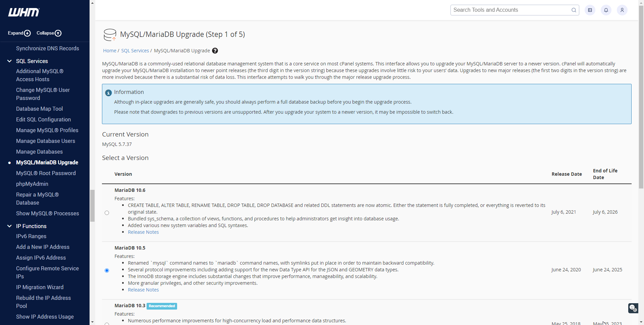Screen dimensions: 644x325
Task: Open Additional MySQL Access Hosts
Action: pyautogui.click(x=40, y=75)
